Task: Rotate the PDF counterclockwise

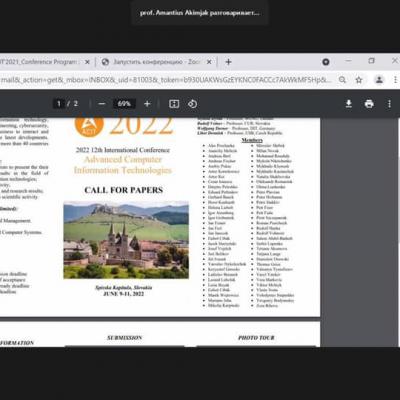Action: tap(192, 104)
